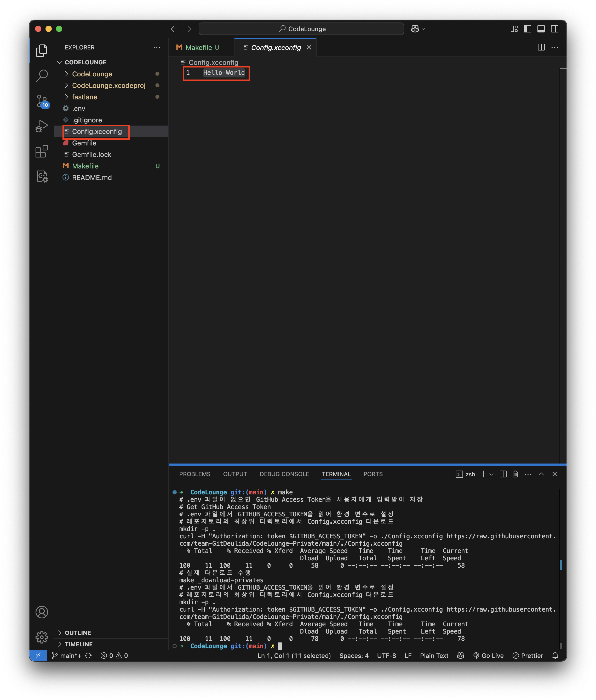This screenshot has width=596, height=700.
Task: Switch to the OUTPUT panel tab
Action: coord(235,474)
